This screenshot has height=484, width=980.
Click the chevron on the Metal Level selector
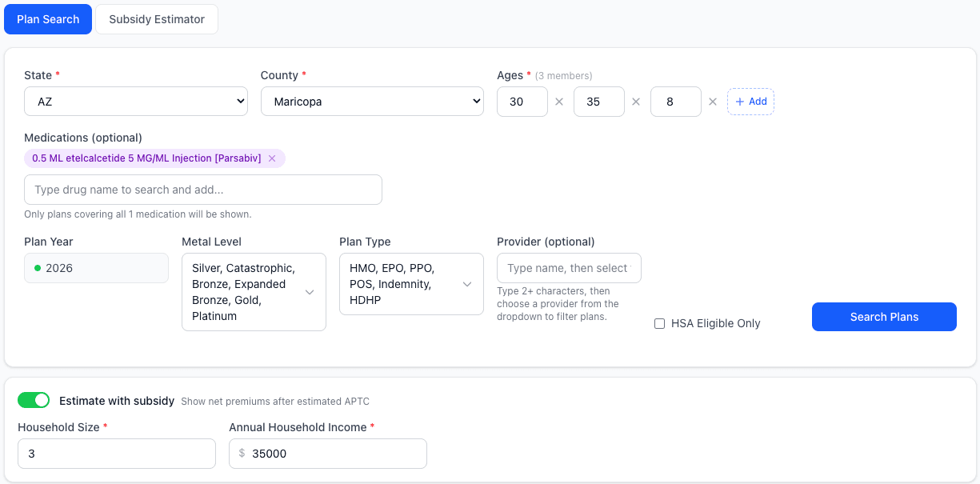(x=310, y=292)
